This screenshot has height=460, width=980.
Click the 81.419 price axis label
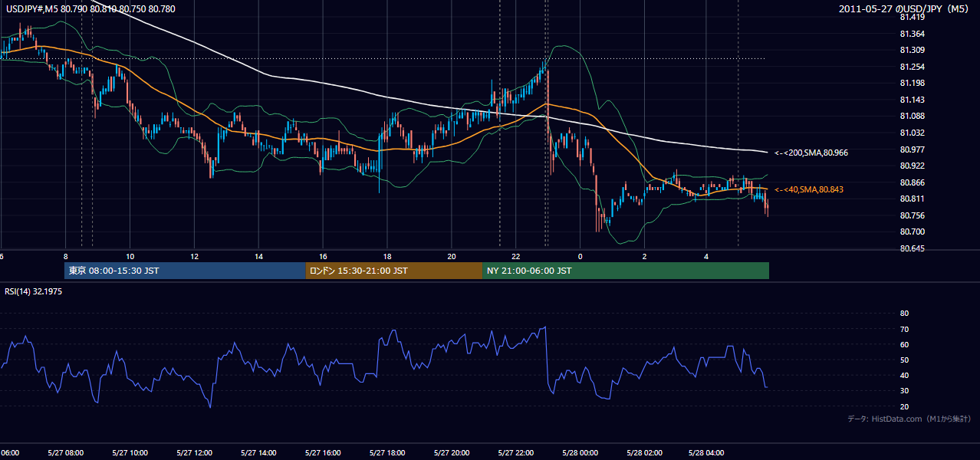913,17
